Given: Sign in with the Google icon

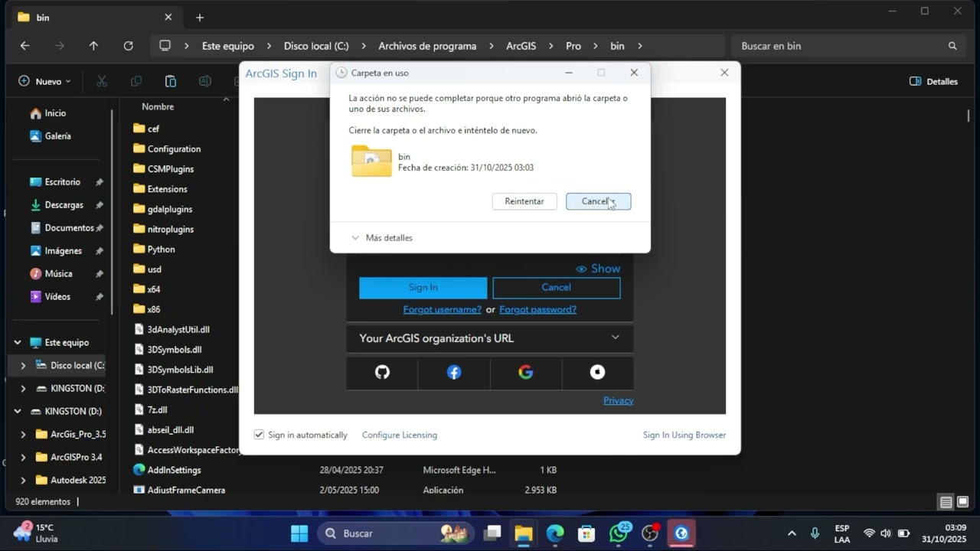Looking at the screenshot, I should 525,373.
